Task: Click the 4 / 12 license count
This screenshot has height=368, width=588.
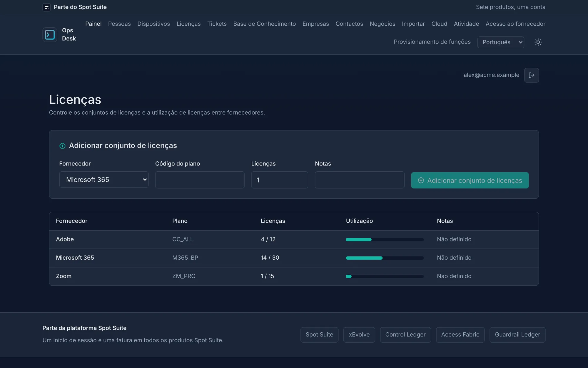Action: 268,239
